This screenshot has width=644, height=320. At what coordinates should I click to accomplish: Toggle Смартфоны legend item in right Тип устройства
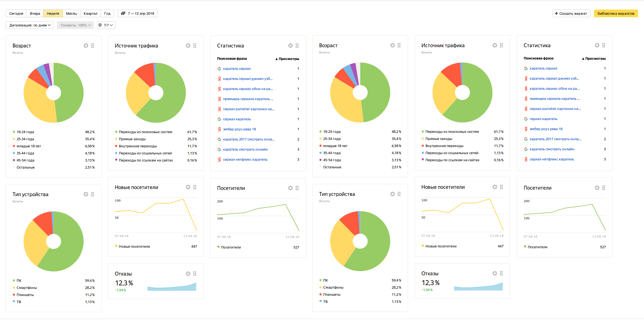coord(333,288)
